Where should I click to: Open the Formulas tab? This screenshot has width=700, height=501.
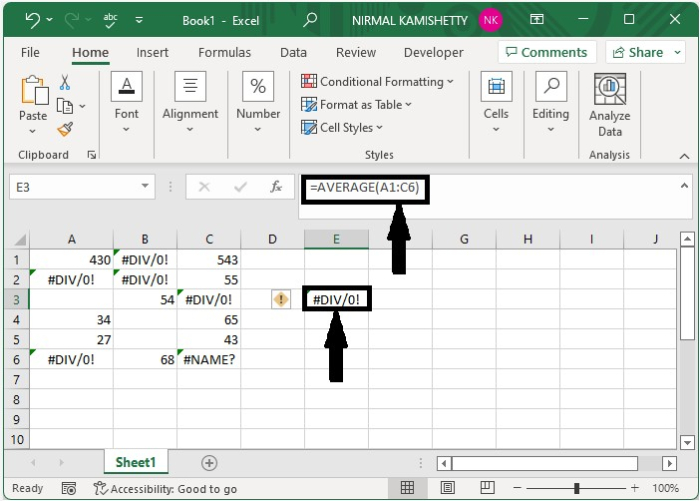pyautogui.click(x=225, y=53)
